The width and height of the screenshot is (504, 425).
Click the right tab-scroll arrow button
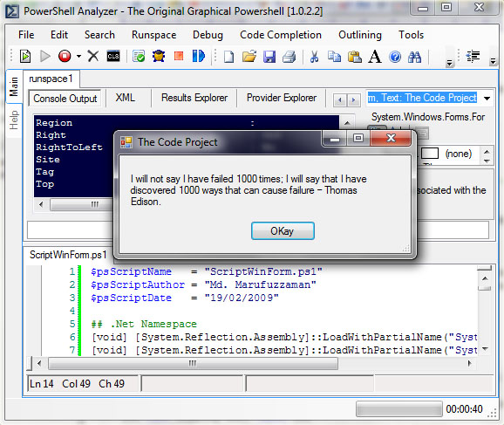point(353,100)
